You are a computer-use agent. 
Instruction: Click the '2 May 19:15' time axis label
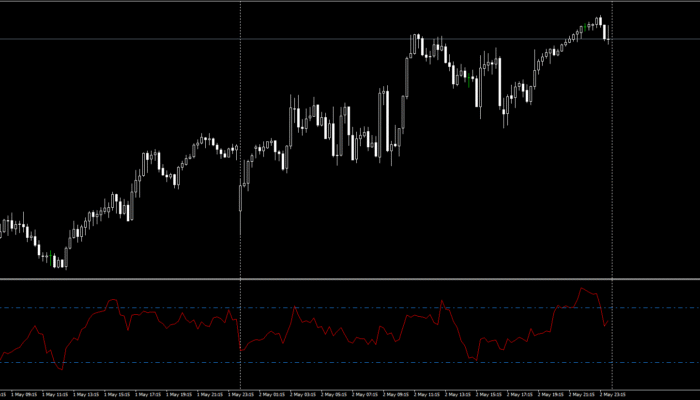(x=551, y=395)
